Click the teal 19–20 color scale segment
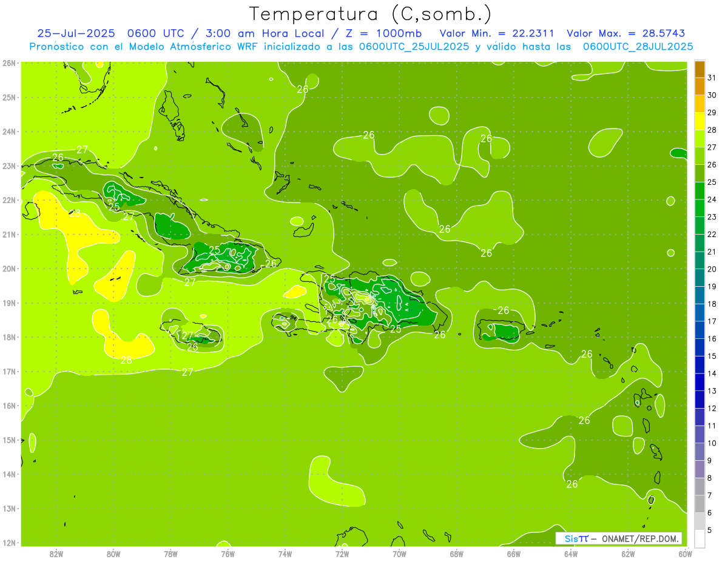The width and height of the screenshot is (728, 562). tap(699, 277)
